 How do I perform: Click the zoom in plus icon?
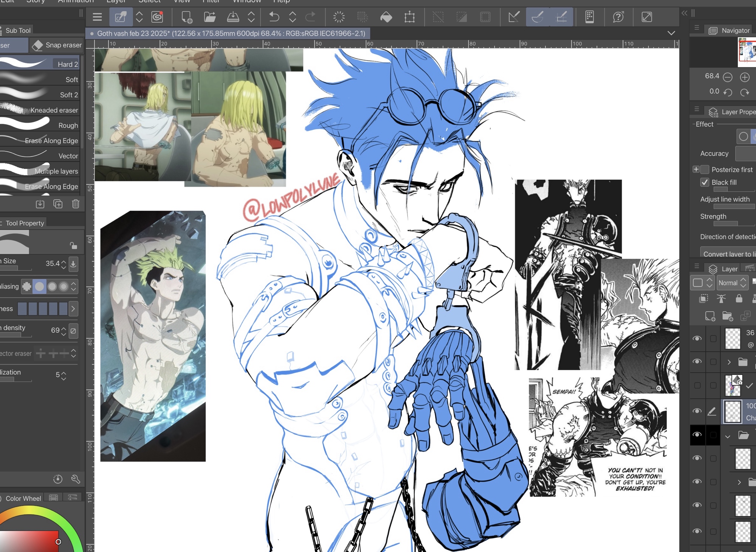point(745,77)
